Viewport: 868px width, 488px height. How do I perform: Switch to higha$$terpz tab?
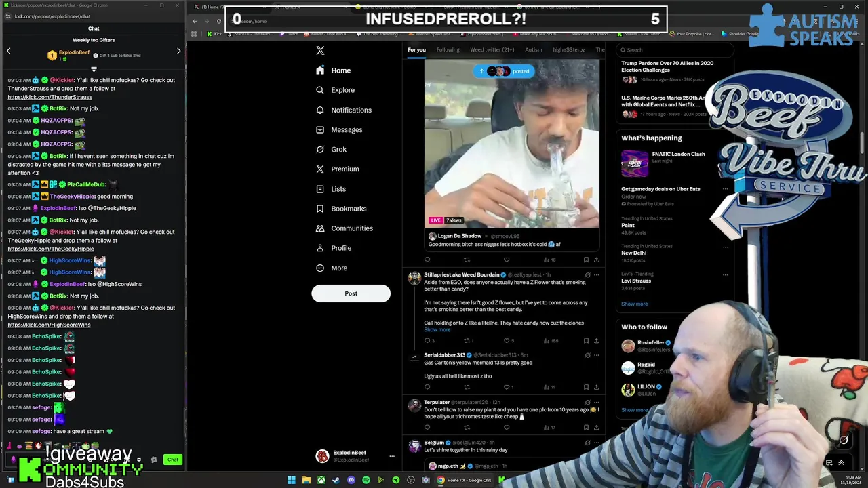coord(569,49)
